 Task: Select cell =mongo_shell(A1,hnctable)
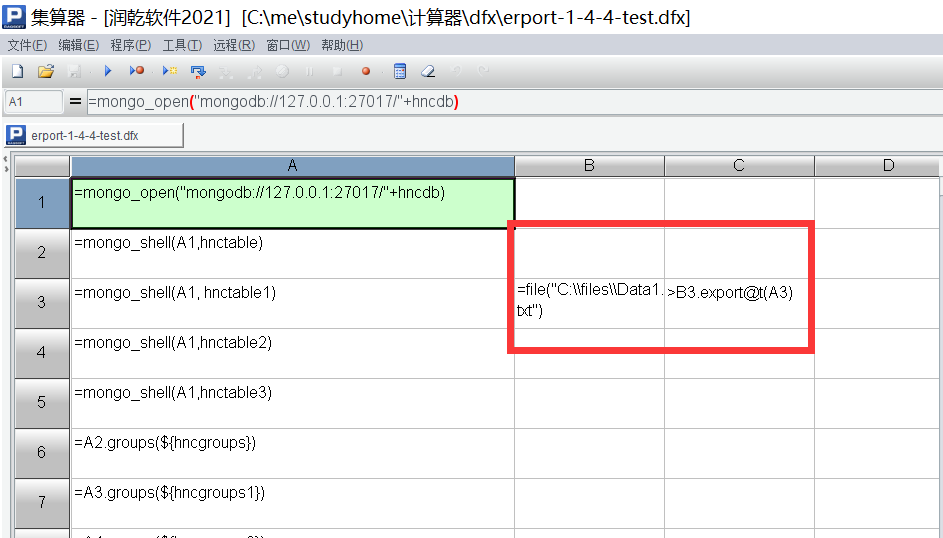292,253
